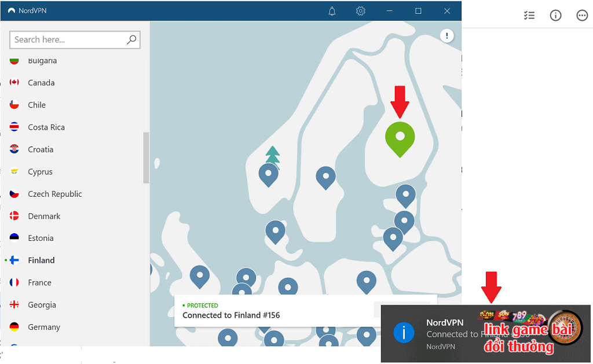Click the Finland flag icon

click(x=14, y=260)
